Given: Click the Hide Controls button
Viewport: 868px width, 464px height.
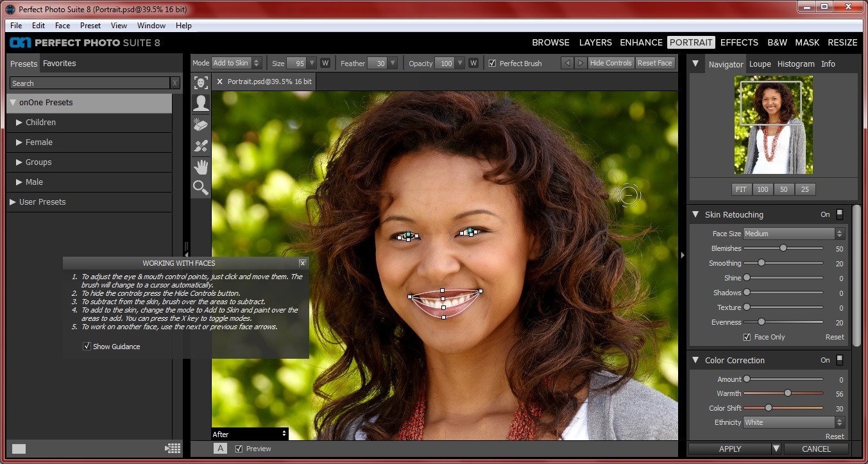Looking at the screenshot, I should coord(610,63).
